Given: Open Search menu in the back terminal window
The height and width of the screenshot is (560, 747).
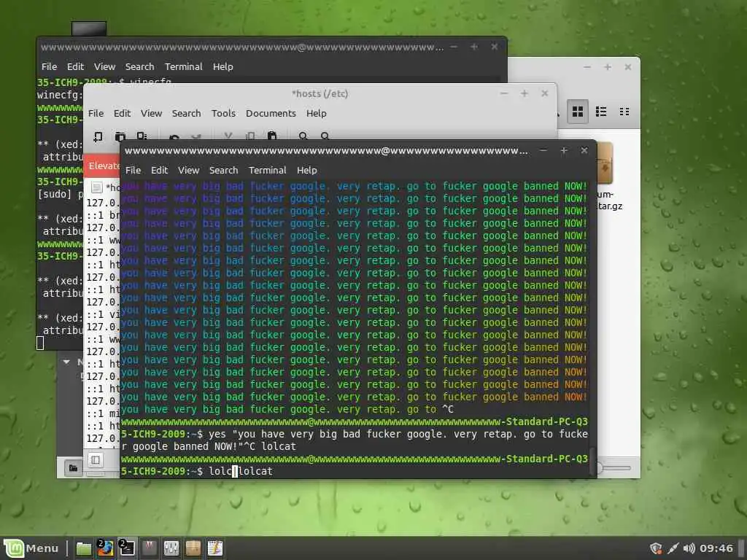Looking at the screenshot, I should click(139, 66).
